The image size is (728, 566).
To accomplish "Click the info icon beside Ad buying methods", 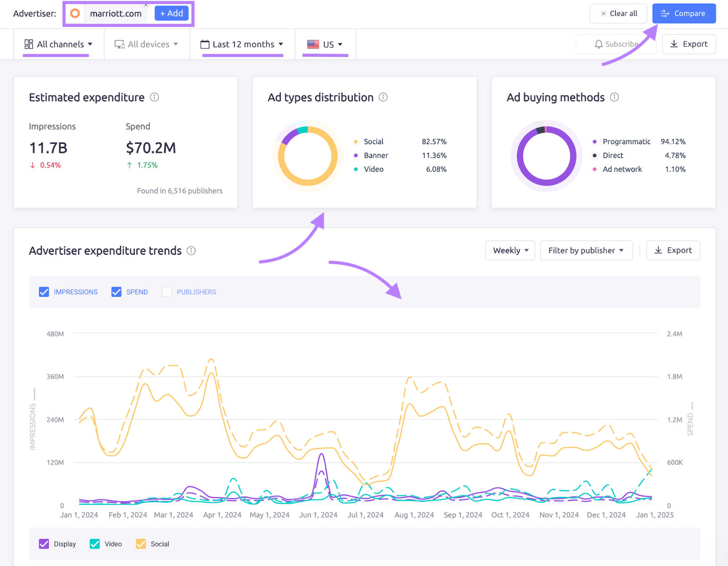I will 615,97.
